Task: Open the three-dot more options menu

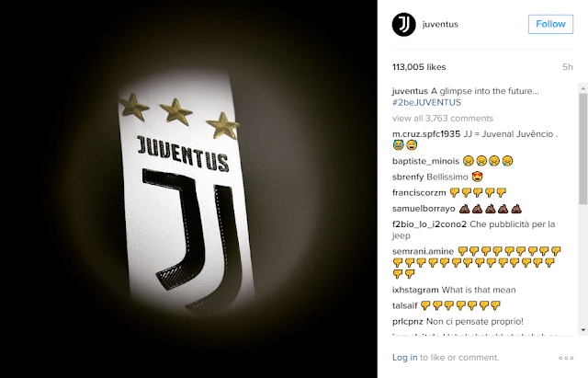Action: (x=566, y=358)
